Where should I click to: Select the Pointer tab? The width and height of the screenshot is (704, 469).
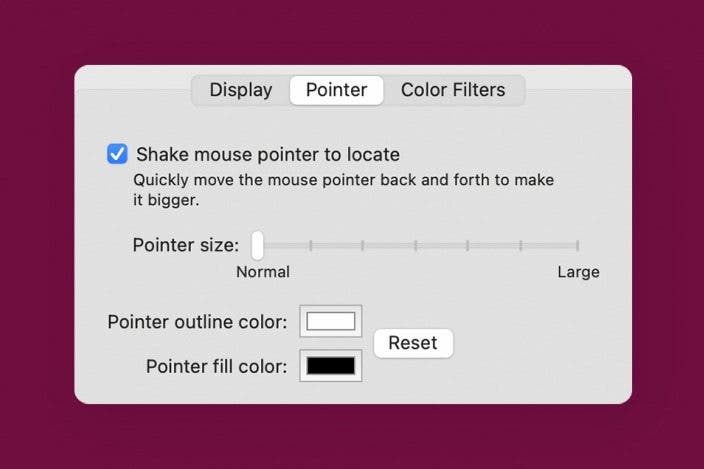coord(336,90)
